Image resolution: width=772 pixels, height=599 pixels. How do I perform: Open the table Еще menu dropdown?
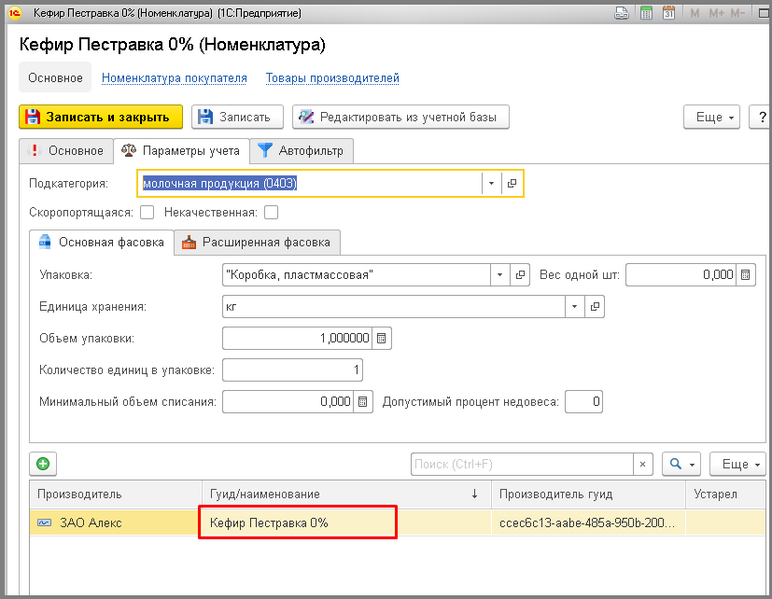tap(738, 464)
